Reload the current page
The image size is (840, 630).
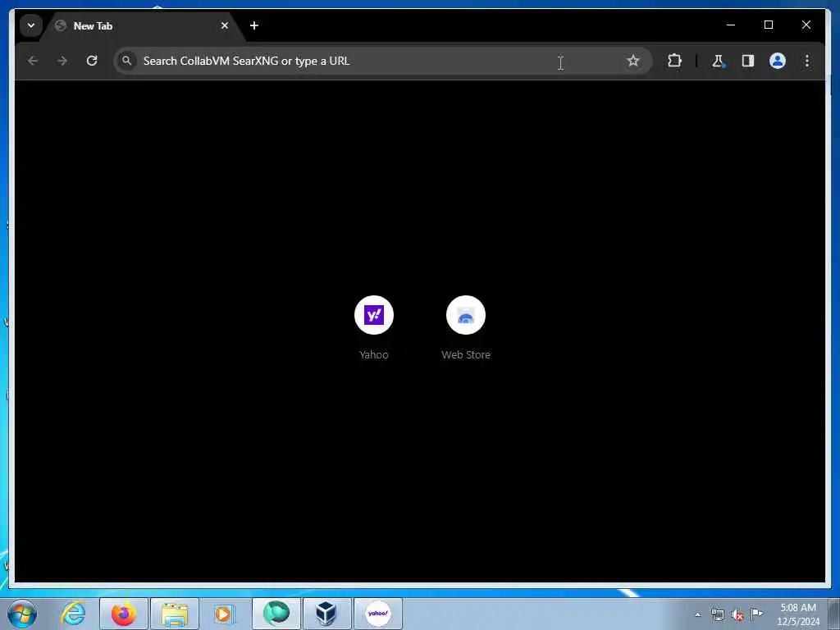coord(92,61)
